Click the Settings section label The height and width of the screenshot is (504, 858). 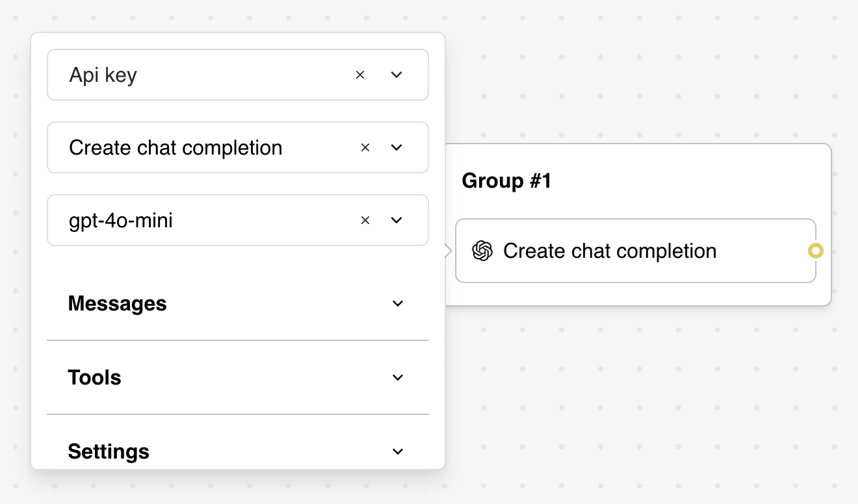pos(109,451)
